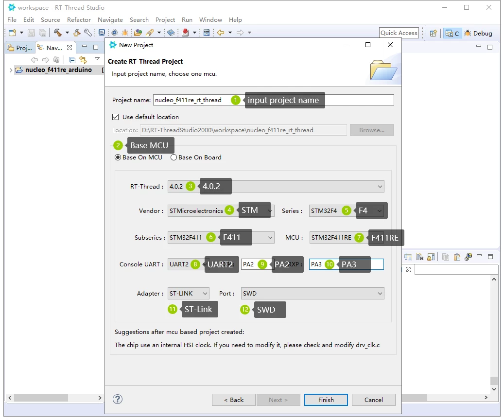Click the pen/highlighter toolbar icon
This screenshot has width=504, height=420.
(150, 33)
